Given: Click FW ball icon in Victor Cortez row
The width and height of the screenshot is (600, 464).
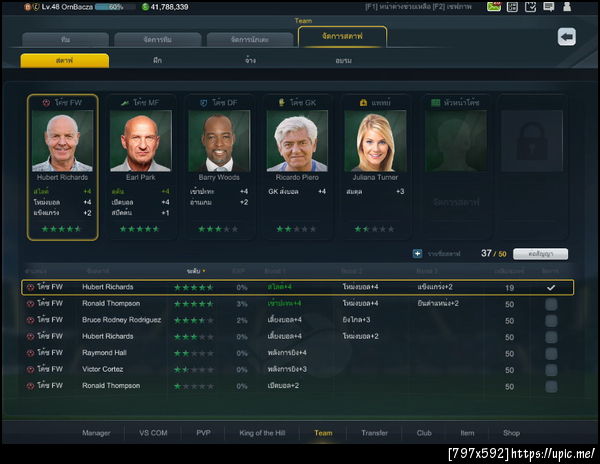Looking at the screenshot, I should [x=31, y=369].
